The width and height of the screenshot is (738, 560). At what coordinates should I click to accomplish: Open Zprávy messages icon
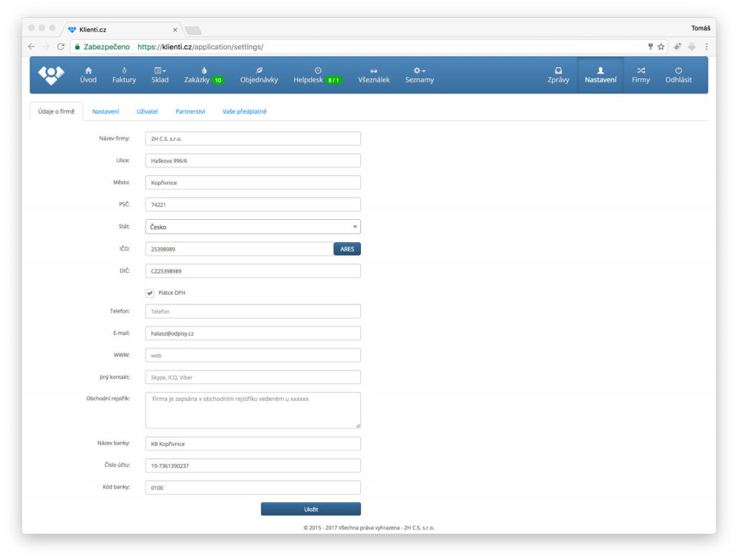(558, 75)
